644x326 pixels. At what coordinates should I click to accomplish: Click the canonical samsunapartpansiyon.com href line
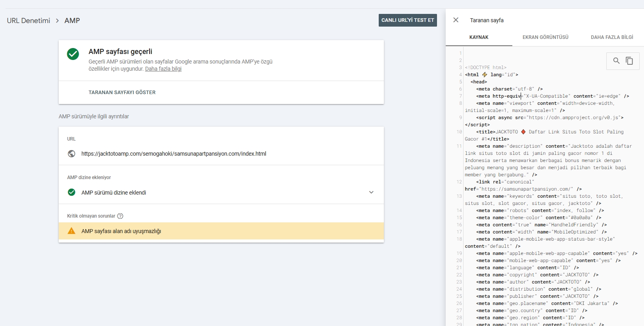(x=523, y=189)
